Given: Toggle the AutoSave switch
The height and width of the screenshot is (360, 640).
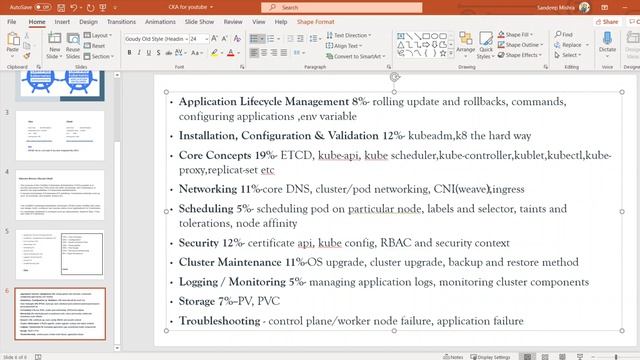Looking at the screenshot, I should 43,7.
